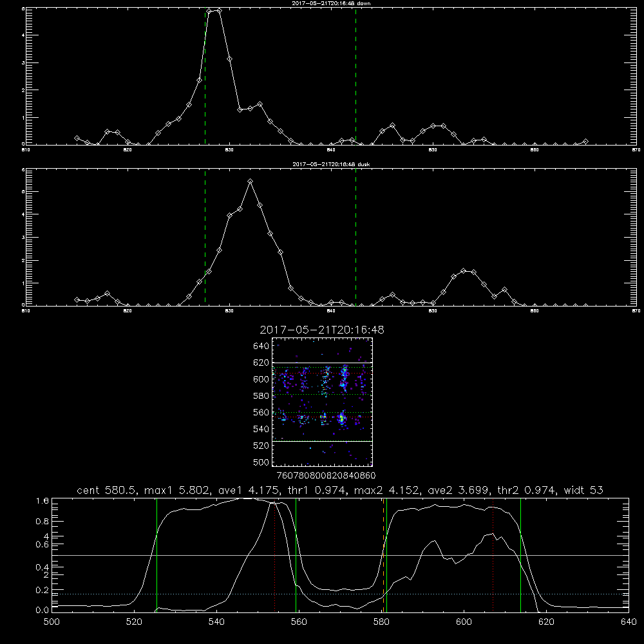Click the '580' x-axis label on bottom plot
This screenshot has height=644, width=644.
[x=381, y=622]
